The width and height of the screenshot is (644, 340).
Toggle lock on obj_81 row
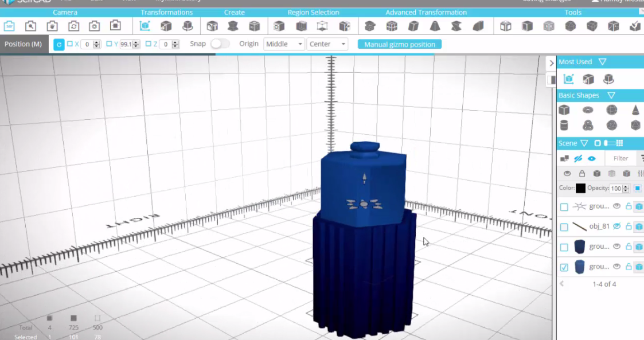tap(629, 226)
